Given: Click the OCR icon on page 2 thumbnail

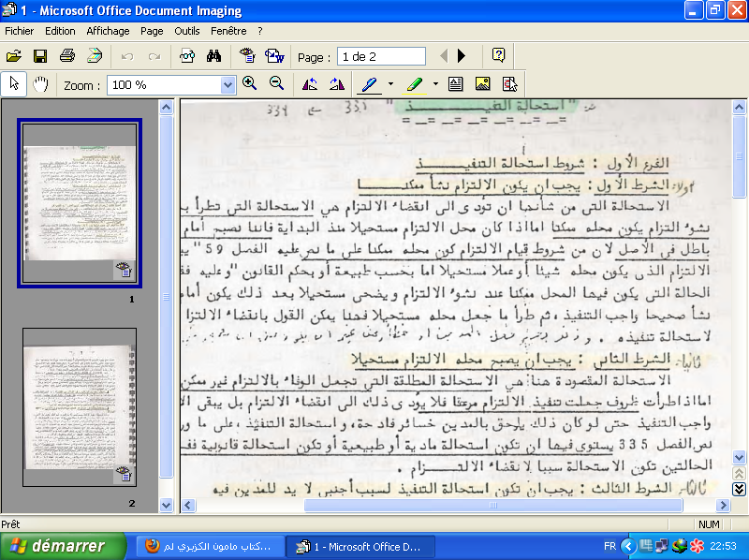Looking at the screenshot, I should pyautogui.click(x=124, y=474).
